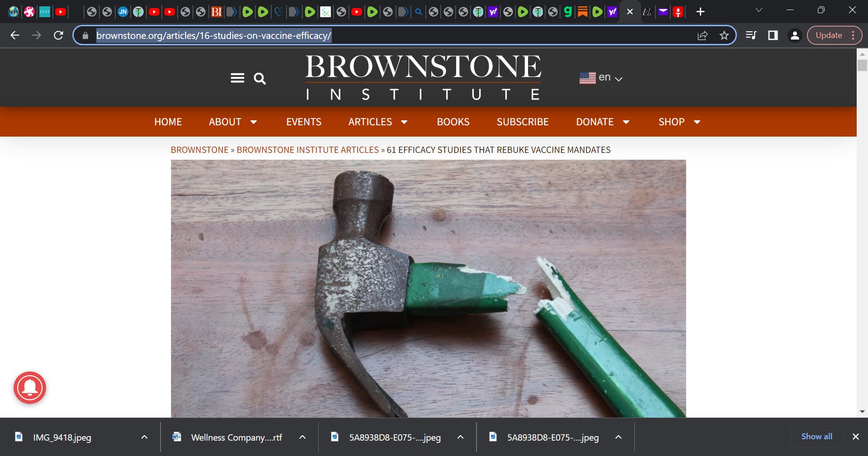
Task: Switch to the DR icon tab
Action: coord(647,12)
